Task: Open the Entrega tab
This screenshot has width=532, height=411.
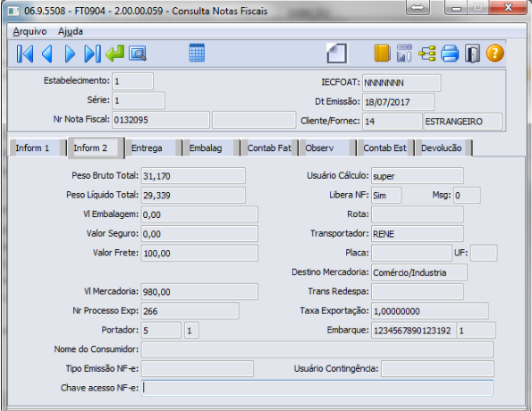Action: tap(154, 147)
